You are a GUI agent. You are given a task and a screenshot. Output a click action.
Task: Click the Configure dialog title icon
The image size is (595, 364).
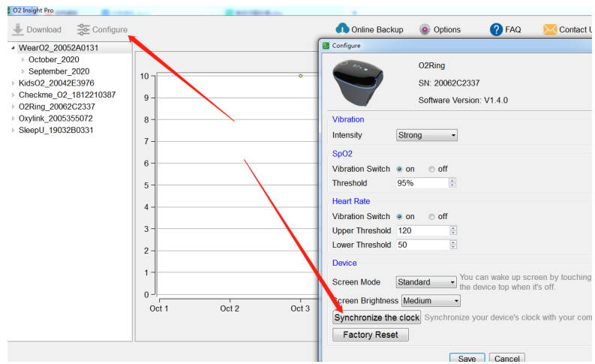coord(326,46)
